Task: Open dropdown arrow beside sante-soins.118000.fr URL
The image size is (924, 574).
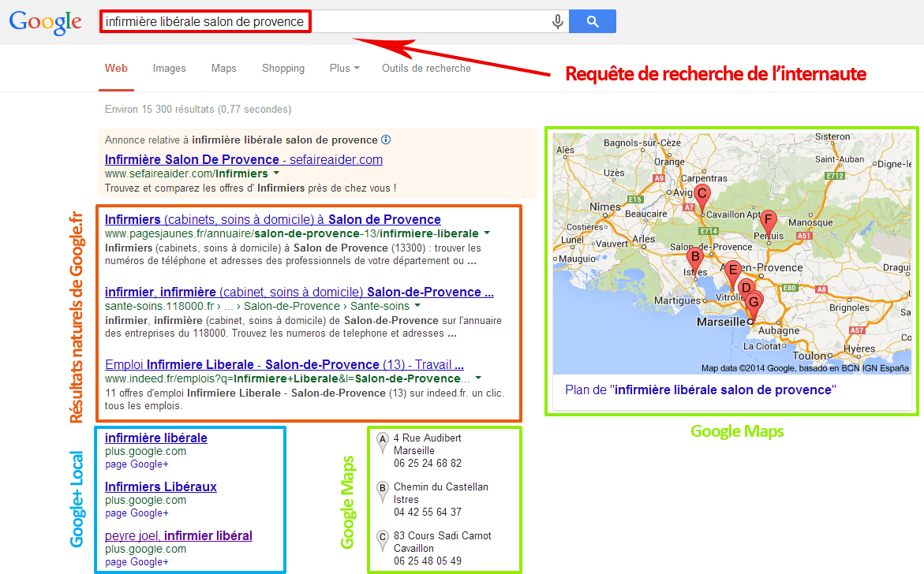Action: click(417, 306)
